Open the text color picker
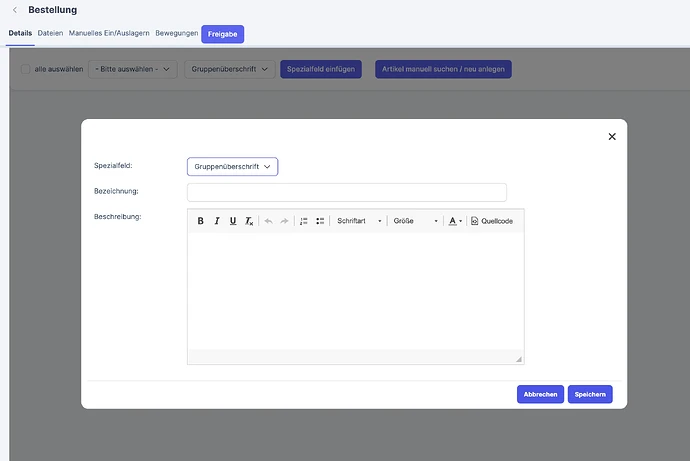This screenshot has width=690, height=461. [x=455, y=221]
